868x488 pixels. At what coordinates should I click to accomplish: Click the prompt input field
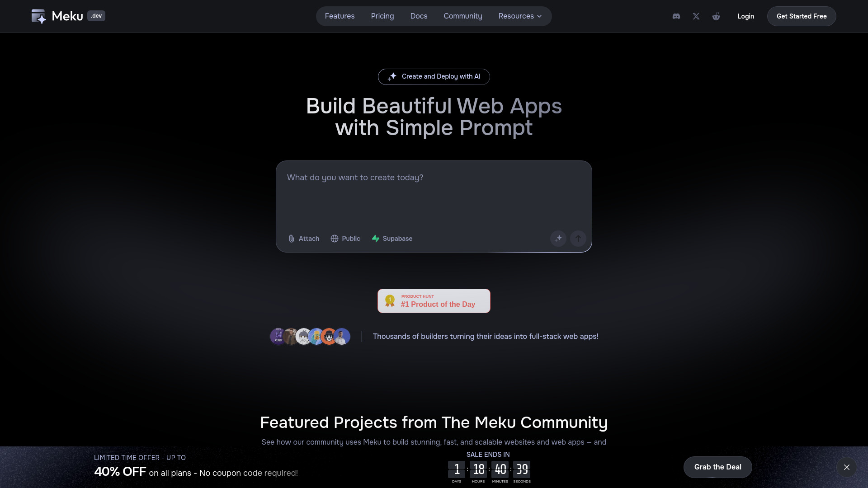coord(434,194)
